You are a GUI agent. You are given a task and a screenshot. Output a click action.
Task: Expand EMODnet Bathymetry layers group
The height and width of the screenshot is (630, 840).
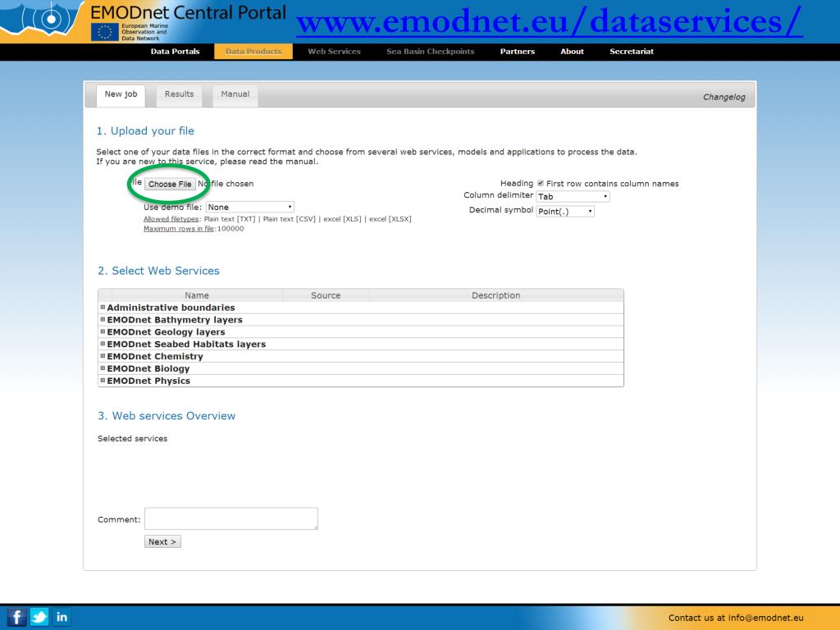click(103, 319)
